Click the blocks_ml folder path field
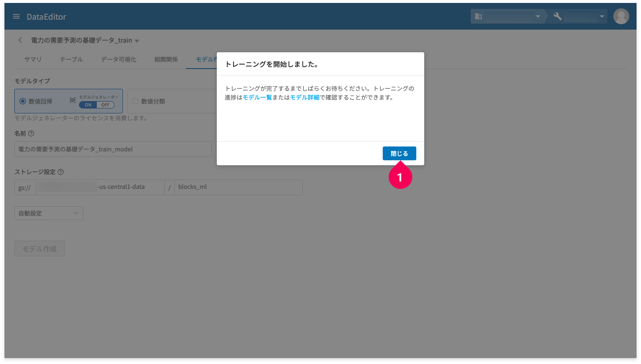 pyautogui.click(x=239, y=187)
